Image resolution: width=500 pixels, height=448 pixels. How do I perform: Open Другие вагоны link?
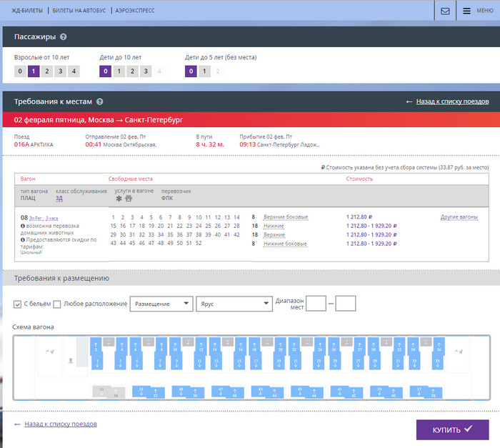[x=459, y=217]
